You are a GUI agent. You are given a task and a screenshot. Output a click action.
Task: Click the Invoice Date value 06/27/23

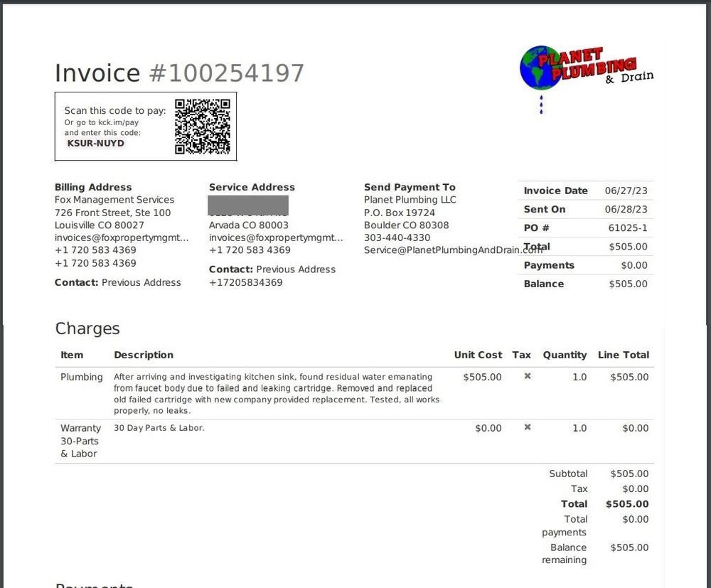626,191
